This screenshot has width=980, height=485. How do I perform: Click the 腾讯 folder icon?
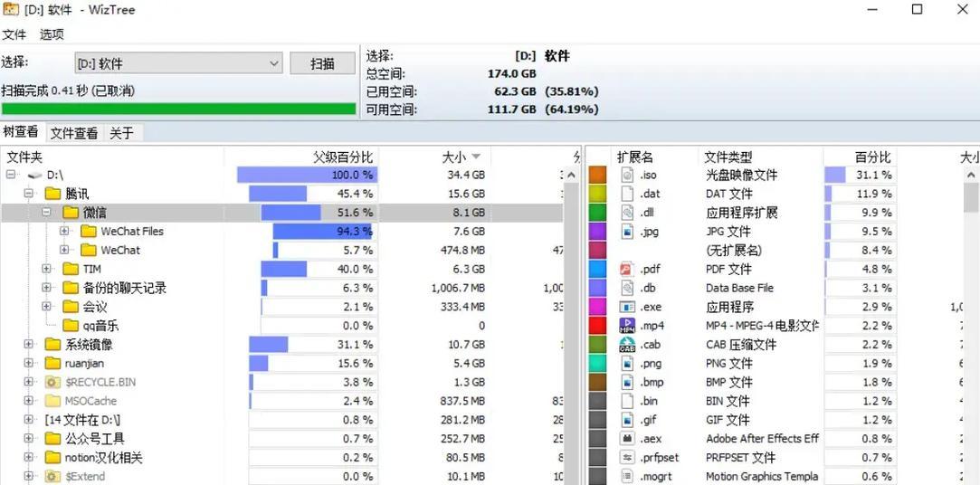coord(52,194)
